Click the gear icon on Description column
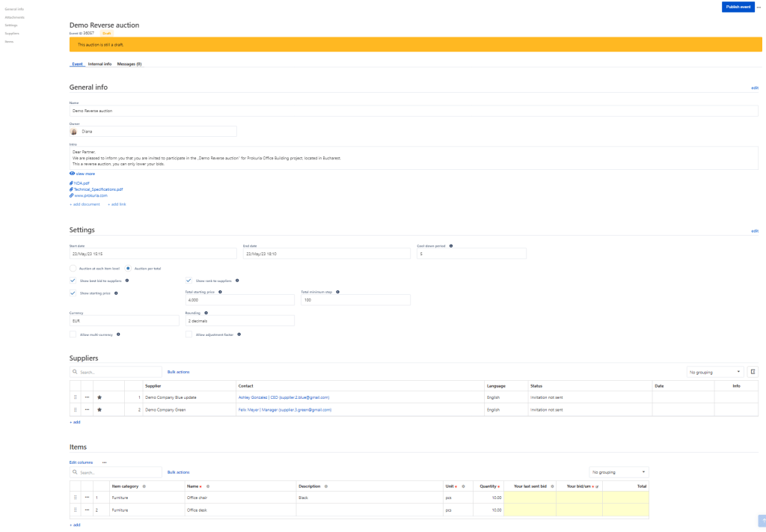 [x=326, y=486]
